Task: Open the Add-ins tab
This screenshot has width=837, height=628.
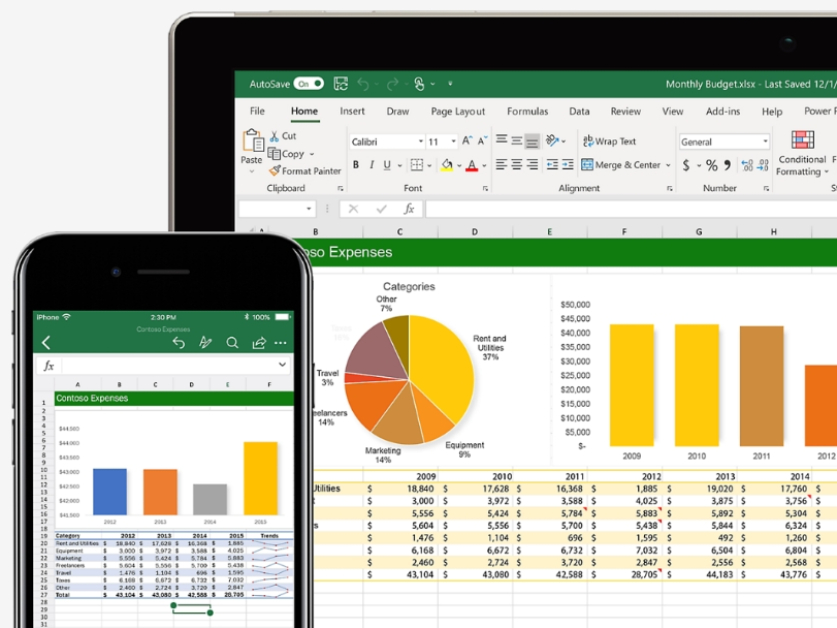Action: [723, 111]
